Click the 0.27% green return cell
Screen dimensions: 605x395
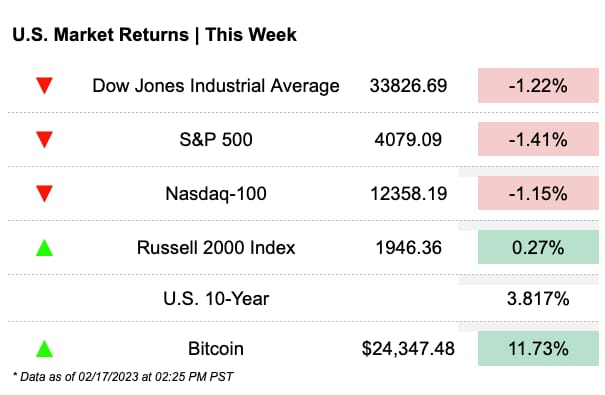pyautogui.click(x=538, y=247)
